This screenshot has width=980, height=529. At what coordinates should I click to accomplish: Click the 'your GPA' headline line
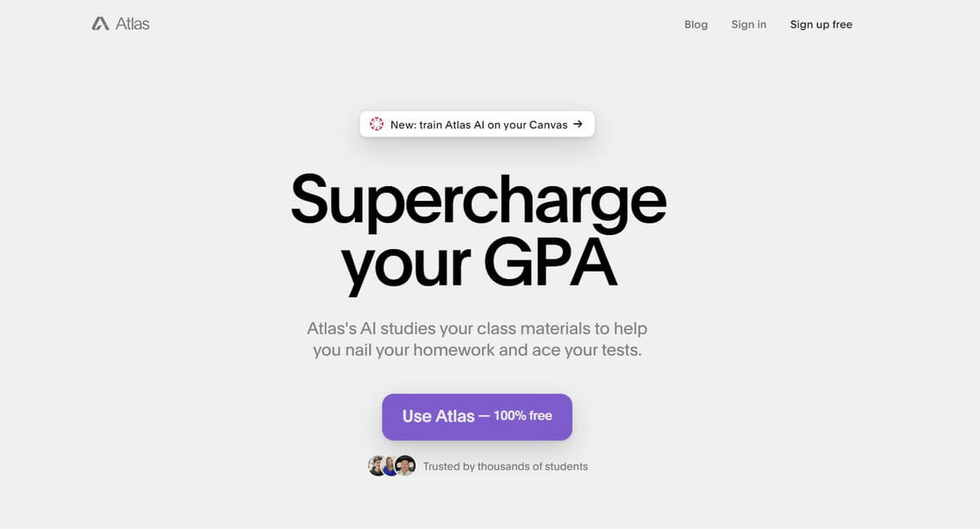click(479, 263)
